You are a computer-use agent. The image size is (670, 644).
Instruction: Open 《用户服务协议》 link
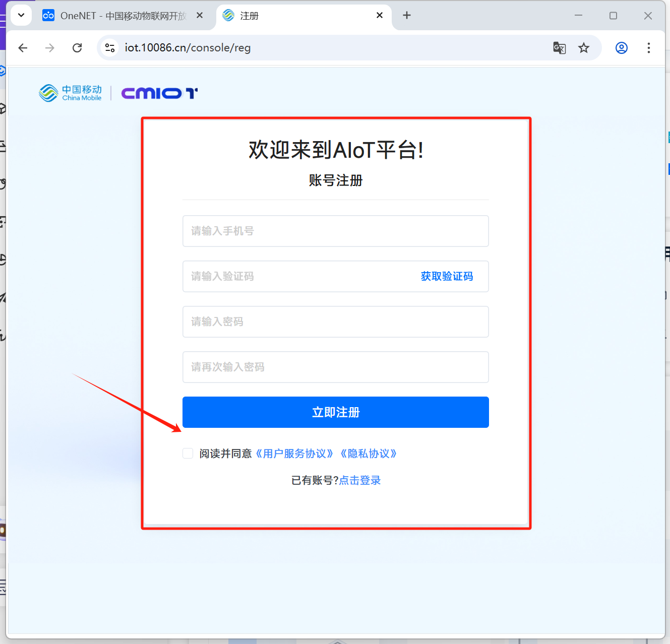pos(294,454)
